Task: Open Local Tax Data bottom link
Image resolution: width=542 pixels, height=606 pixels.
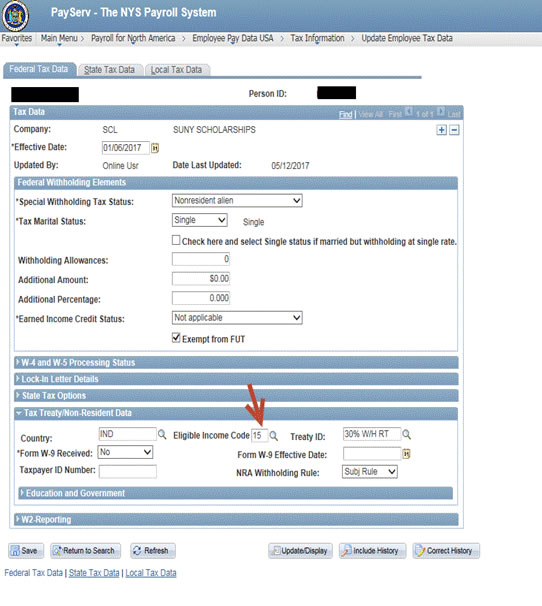Action: pyautogui.click(x=151, y=573)
